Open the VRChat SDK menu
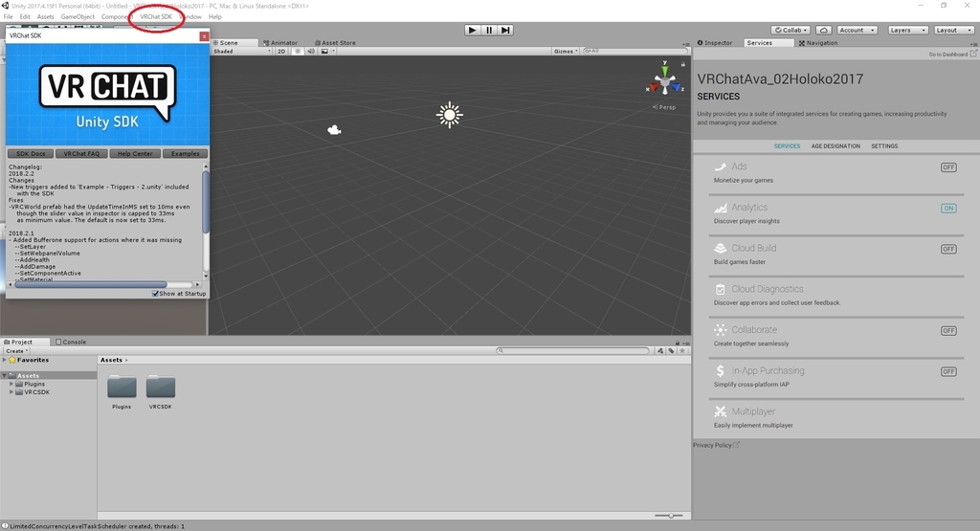Screen dimensions: 980x531 [x=156, y=17]
